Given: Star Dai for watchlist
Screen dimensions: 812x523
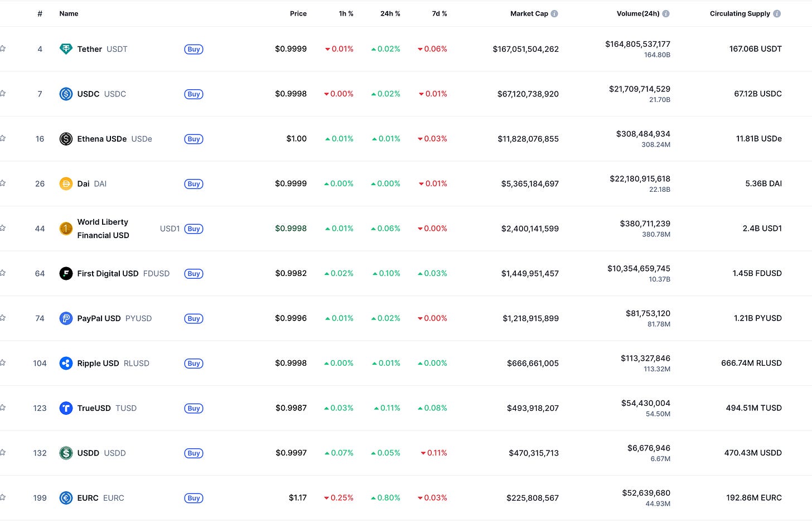Looking at the screenshot, I should point(2,183).
